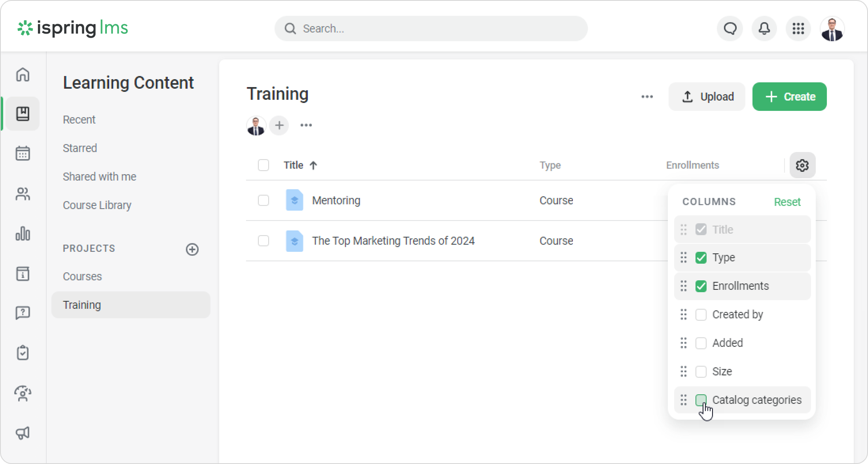Open the calendar icon in sidebar
The height and width of the screenshot is (464, 868).
pyautogui.click(x=23, y=154)
